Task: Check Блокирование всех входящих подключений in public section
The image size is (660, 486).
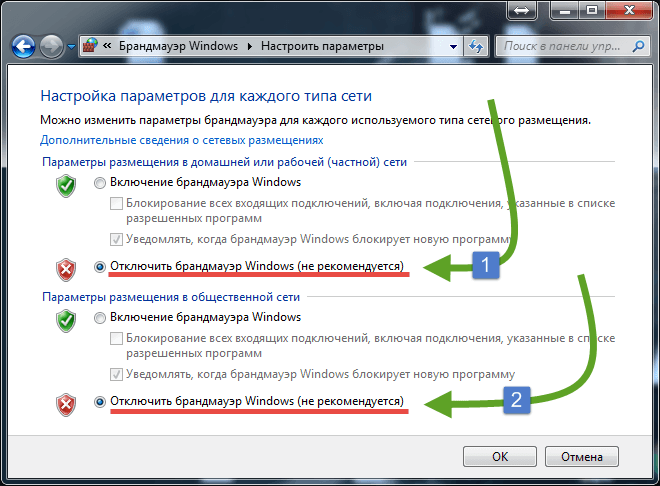Action: point(116,339)
